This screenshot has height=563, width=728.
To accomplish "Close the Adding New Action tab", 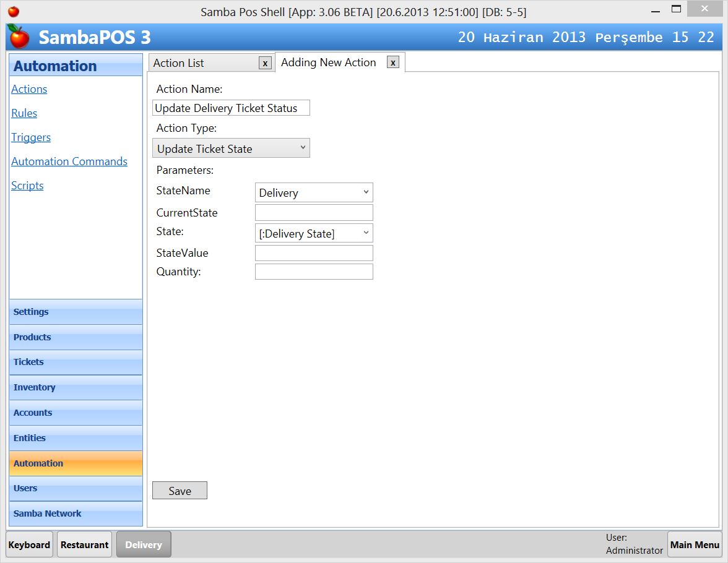I will (392, 62).
